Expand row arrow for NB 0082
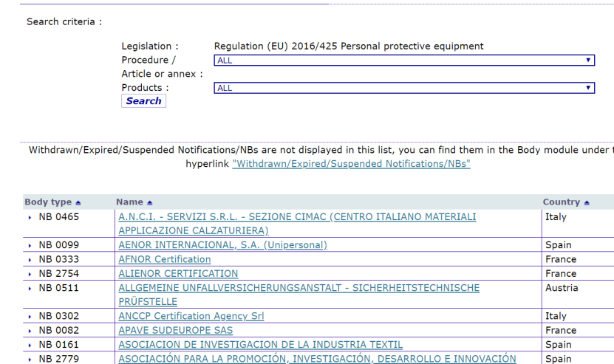The height and width of the screenshot is (364, 614). 30,331
